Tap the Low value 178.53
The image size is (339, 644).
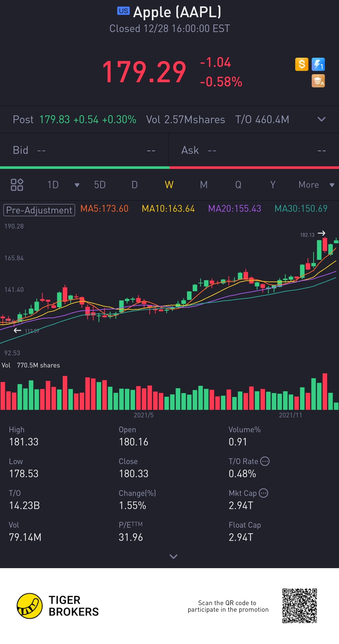24,473
